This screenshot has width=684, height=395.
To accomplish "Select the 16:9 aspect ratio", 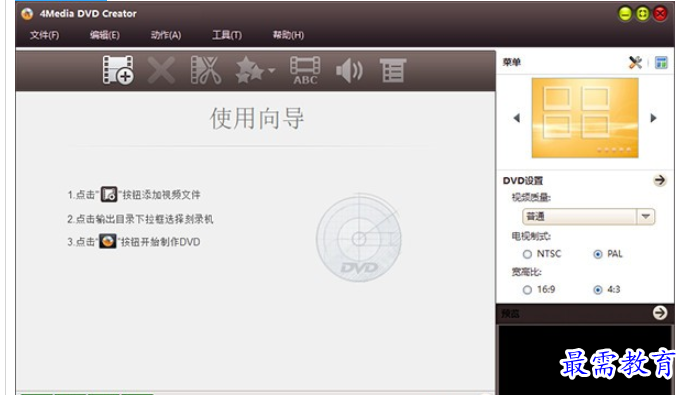I will [x=527, y=290].
